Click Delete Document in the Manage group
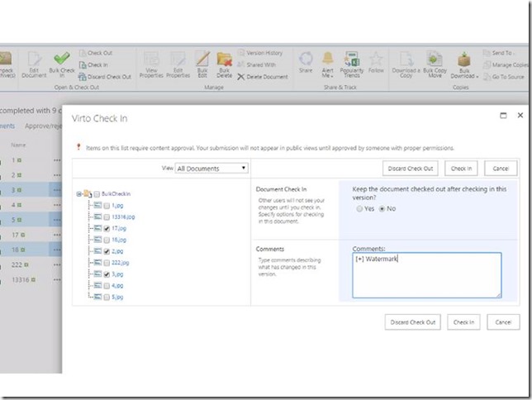 pyautogui.click(x=264, y=76)
